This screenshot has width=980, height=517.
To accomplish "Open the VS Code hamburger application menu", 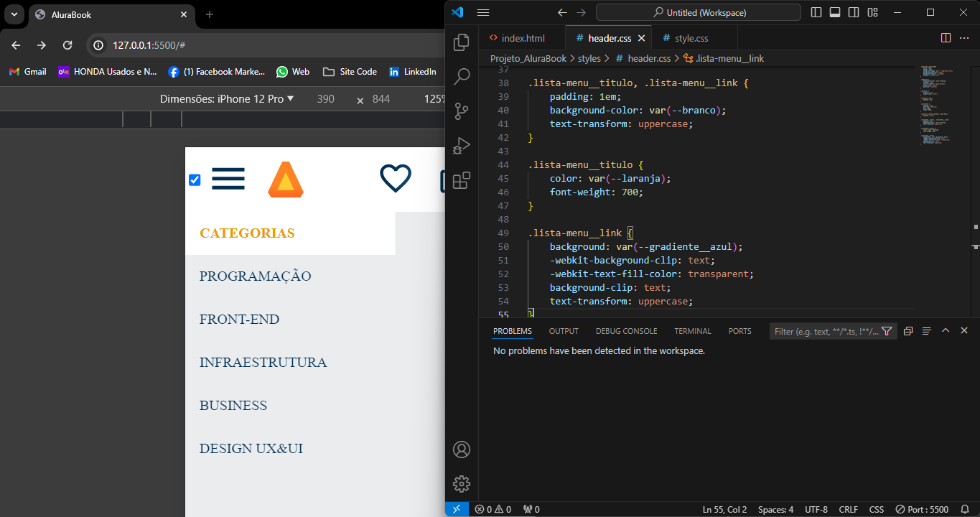I will [483, 12].
